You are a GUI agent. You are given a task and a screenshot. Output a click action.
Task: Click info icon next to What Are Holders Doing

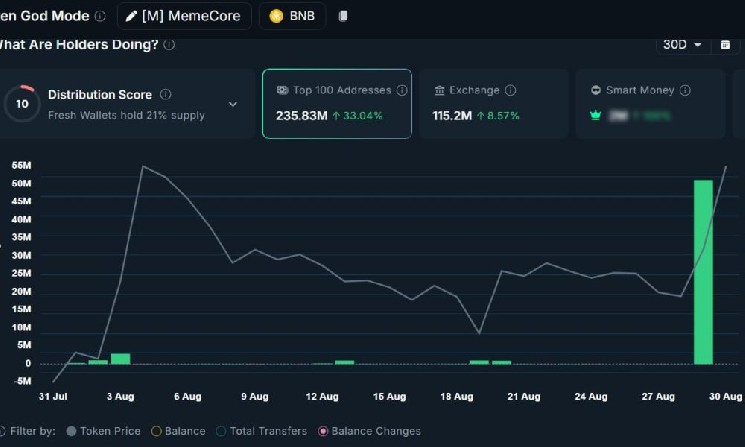169,45
